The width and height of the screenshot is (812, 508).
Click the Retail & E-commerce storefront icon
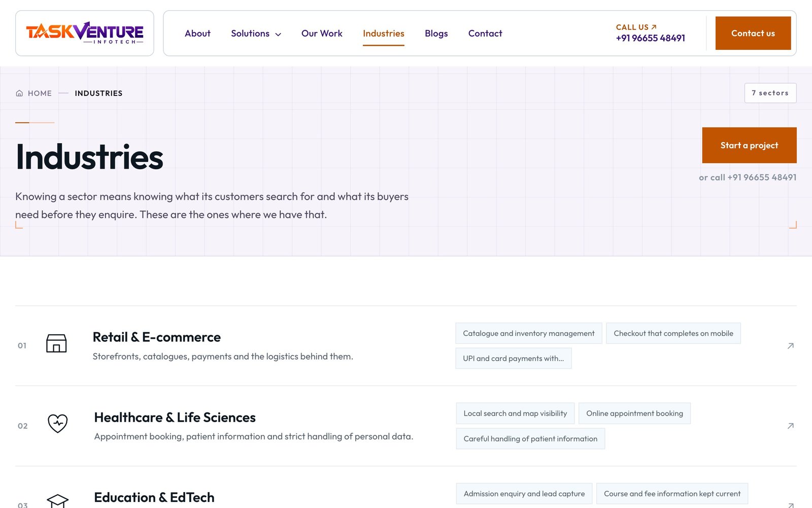(56, 343)
